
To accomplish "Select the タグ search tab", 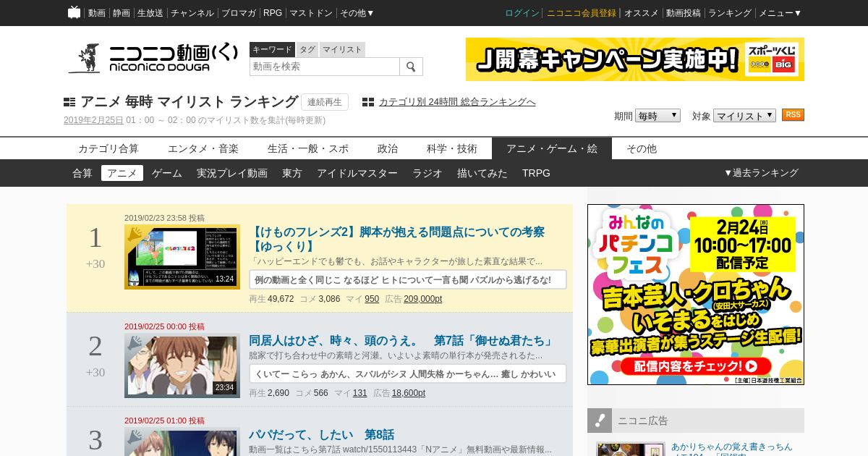I will [307, 49].
